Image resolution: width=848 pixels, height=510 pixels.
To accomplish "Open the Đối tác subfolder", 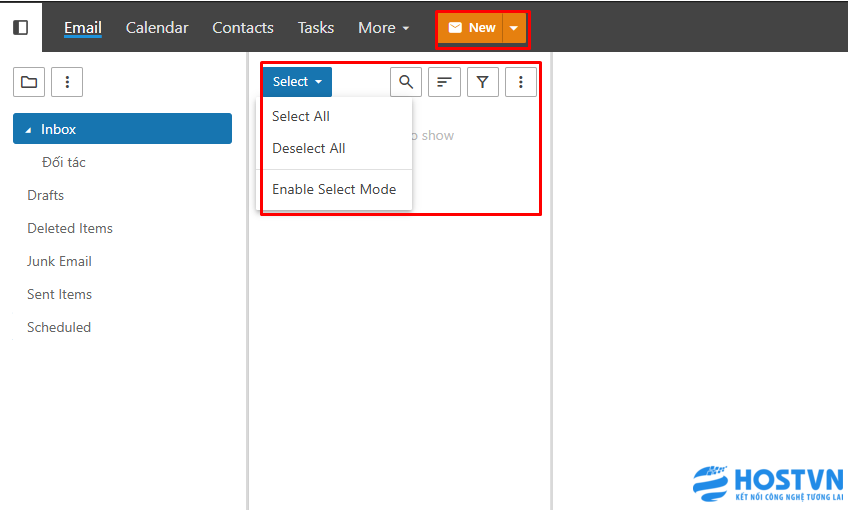I will (x=64, y=162).
